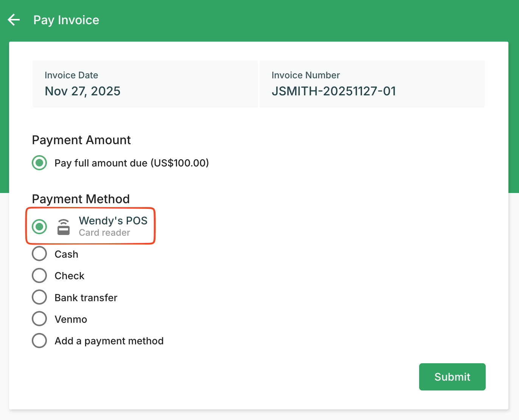
Task: Click the Wendy's POS label text
Action: pyautogui.click(x=113, y=221)
